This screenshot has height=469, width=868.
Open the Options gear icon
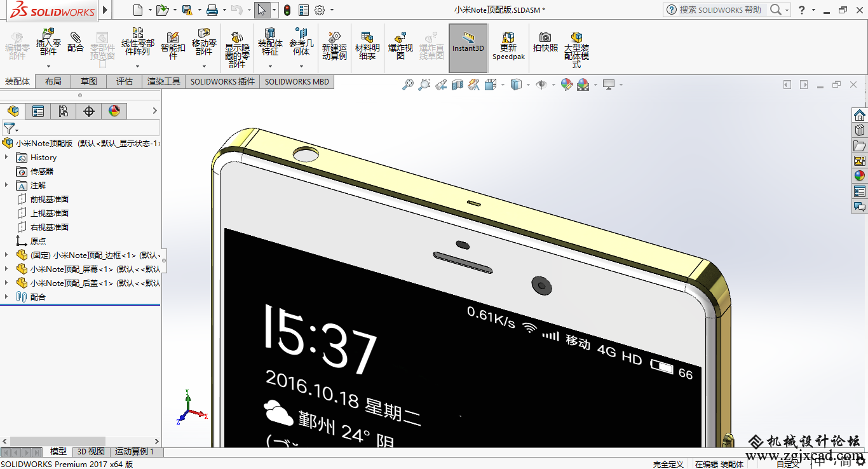click(320, 10)
